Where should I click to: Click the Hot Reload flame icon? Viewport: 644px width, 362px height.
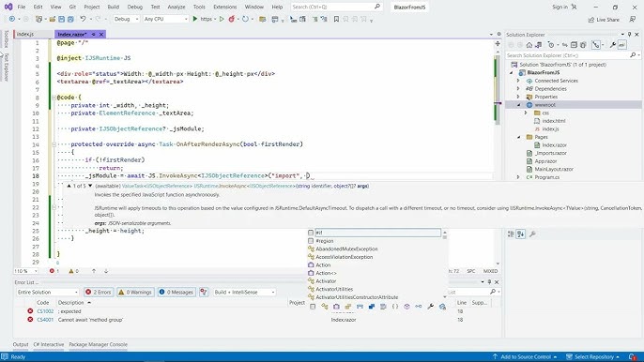pos(231,19)
